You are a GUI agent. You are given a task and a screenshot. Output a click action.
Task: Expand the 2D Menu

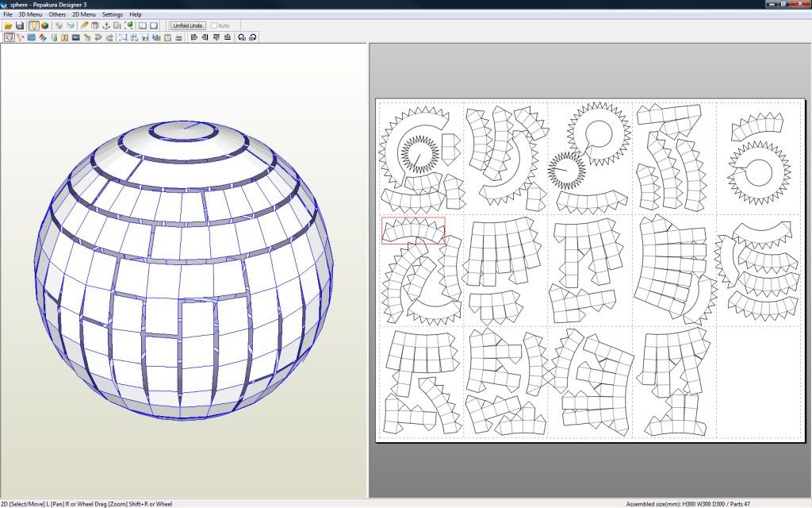coord(83,14)
